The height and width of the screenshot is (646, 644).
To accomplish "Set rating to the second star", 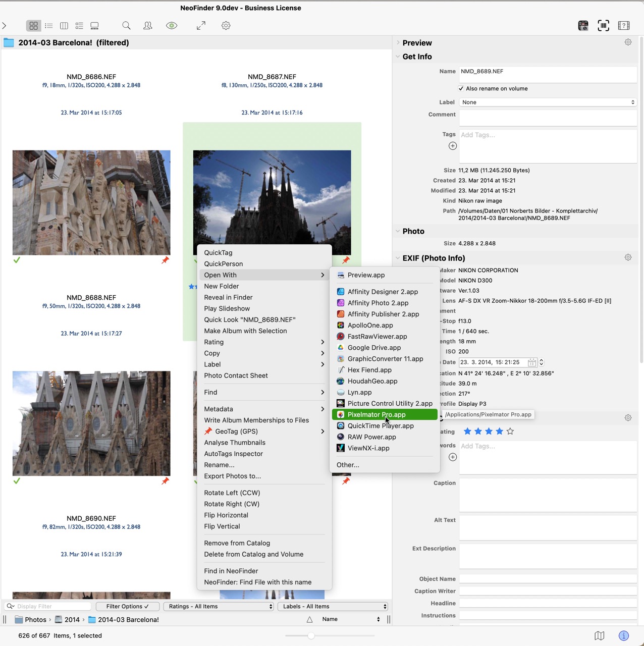I will coord(478,432).
